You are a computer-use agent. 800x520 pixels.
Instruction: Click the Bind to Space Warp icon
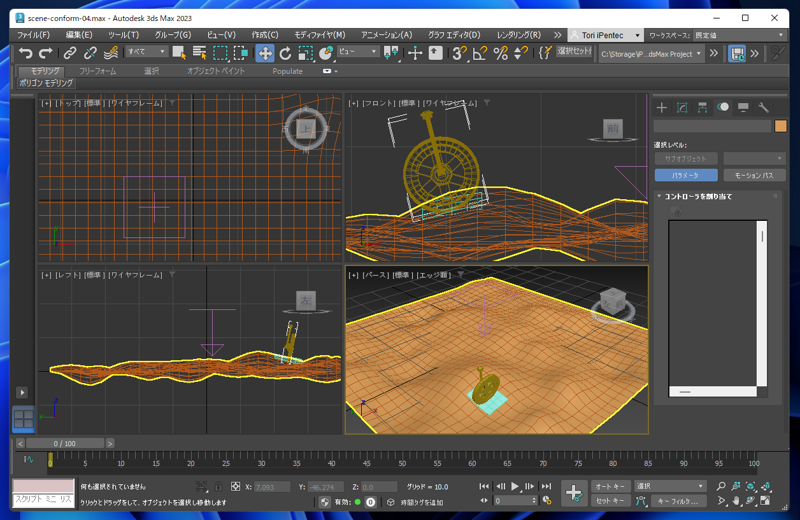(111, 53)
